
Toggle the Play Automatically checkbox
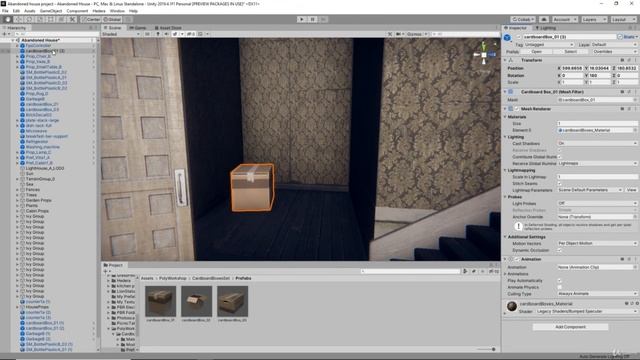[560, 281]
